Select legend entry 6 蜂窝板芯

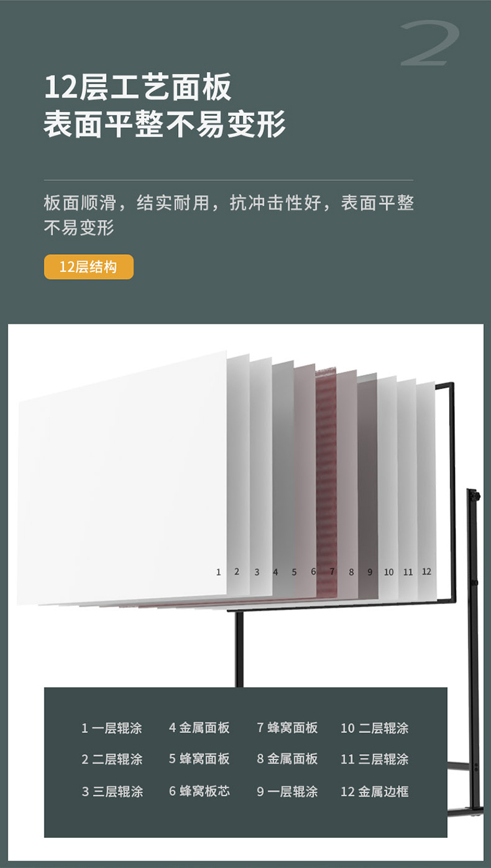click(x=199, y=791)
